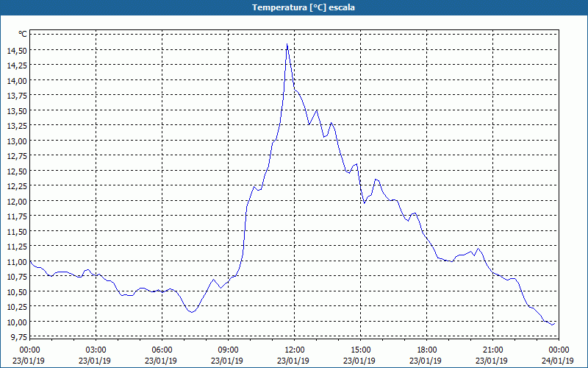Viewport: 588px width, 368px height.
Task: Click the 9,75 y-axis value
Action: [x=18, y=337]
